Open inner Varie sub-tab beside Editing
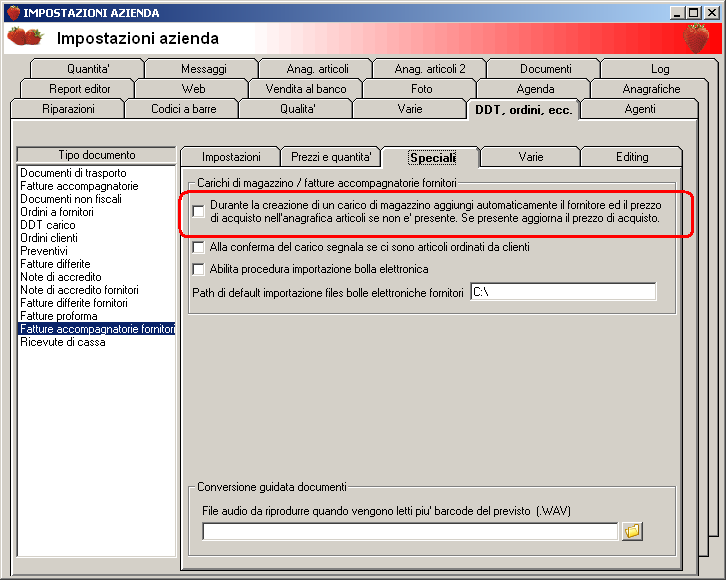This screenshot has height=580, width=726. click(531, 157)
